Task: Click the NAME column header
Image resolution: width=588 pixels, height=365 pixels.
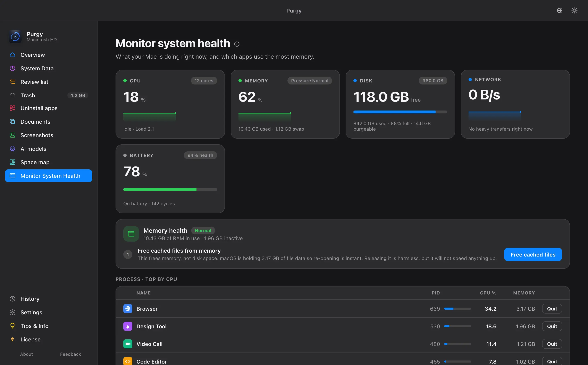Action: point(143,293)
